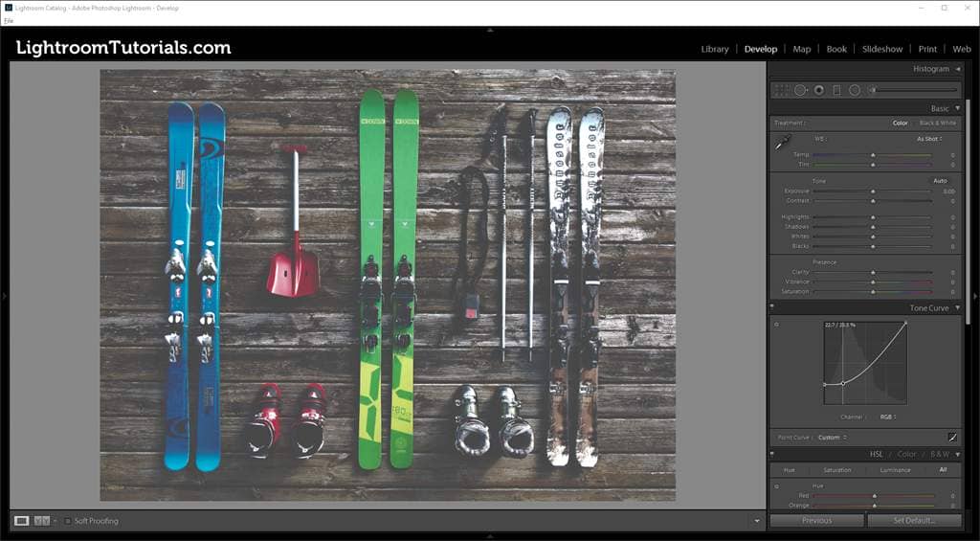Image resolution: width=980 pixels, height=541 pixels.
Task: Select the Crop Overlay grid tool
Action: pos(781,90)
